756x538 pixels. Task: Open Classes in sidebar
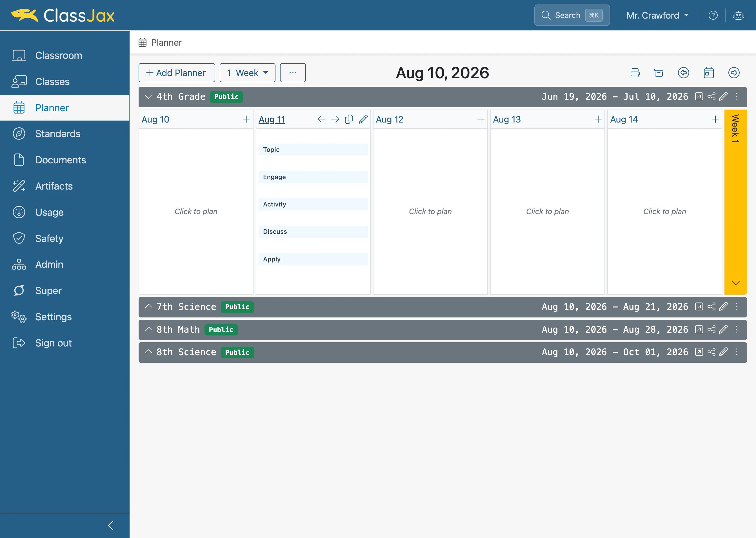(65, 81)
